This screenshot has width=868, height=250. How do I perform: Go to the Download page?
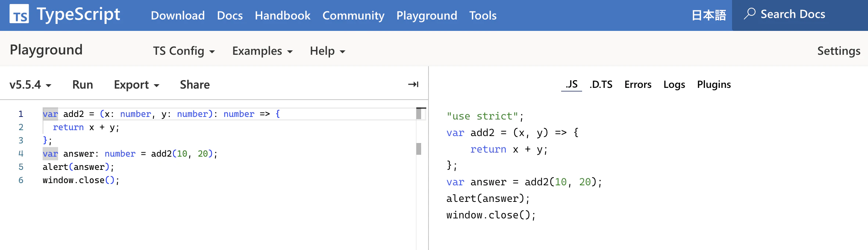pyautogui.click(x=178, y=15)
